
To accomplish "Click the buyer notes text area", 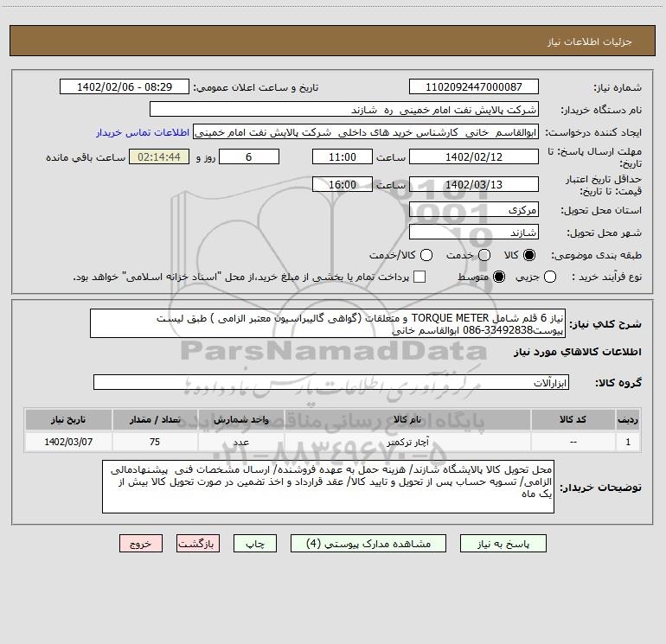I will click(x=328, y=487).
